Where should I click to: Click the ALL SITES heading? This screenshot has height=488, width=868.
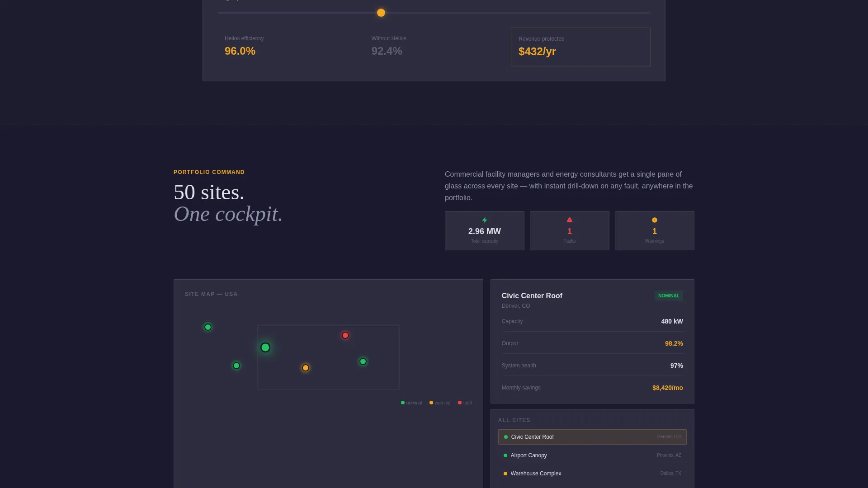514,420
